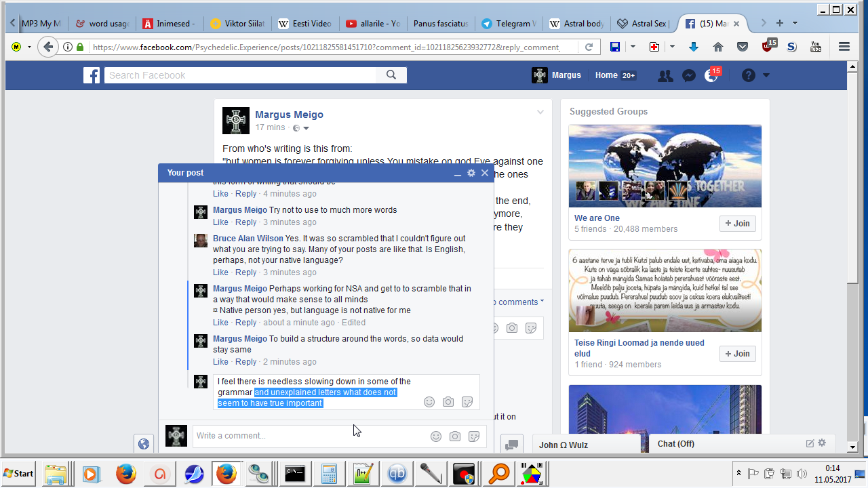Open the qBittorrent taskbar icon
Image resolution: width=868 pixels, height=488 pixels.
click(x=397, y=473)
